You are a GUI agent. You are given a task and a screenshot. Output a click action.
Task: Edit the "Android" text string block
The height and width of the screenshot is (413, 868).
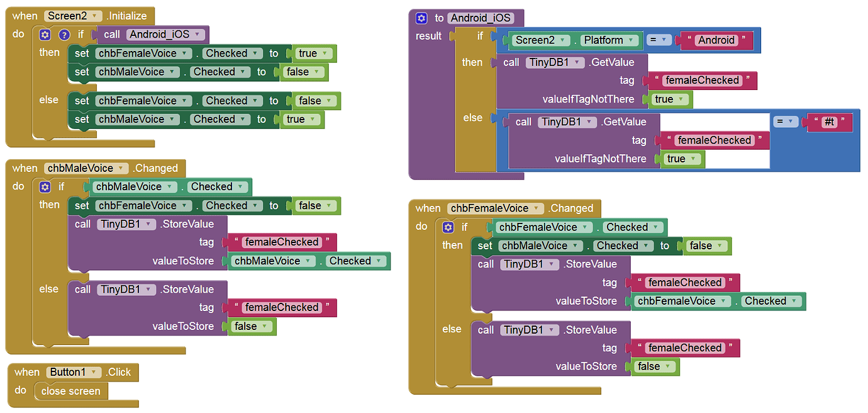716,40
